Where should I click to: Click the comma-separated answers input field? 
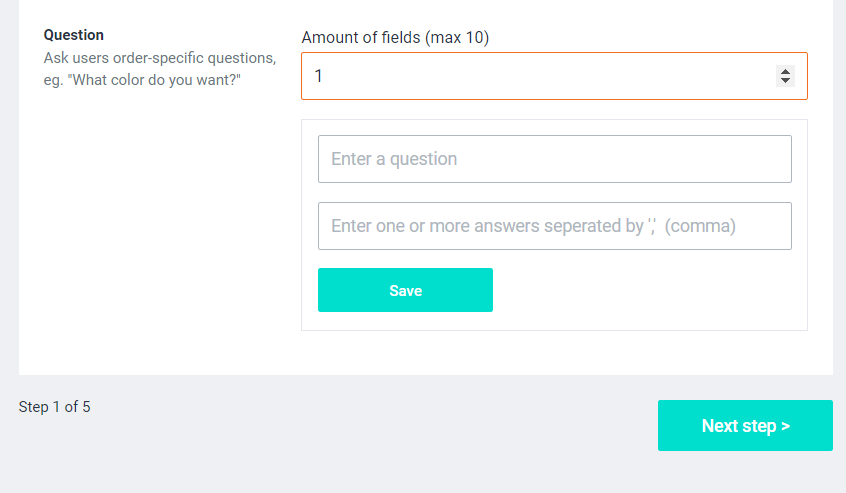(554, 226)
